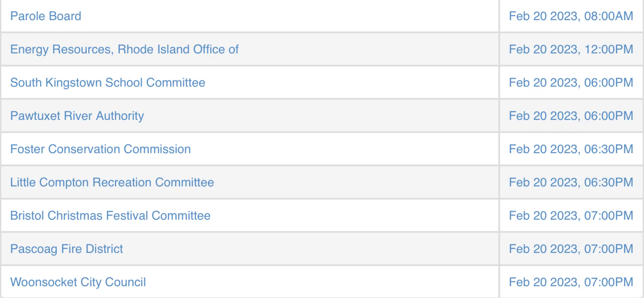The width and height of the screenshot is (644, 298).
Task: Open Bristol Christmas Festival Committee link
Action: coord(110,216)
